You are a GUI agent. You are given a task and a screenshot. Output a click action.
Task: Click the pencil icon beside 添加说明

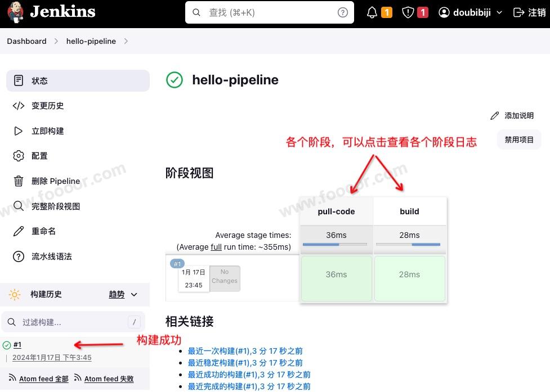point(495,115)
